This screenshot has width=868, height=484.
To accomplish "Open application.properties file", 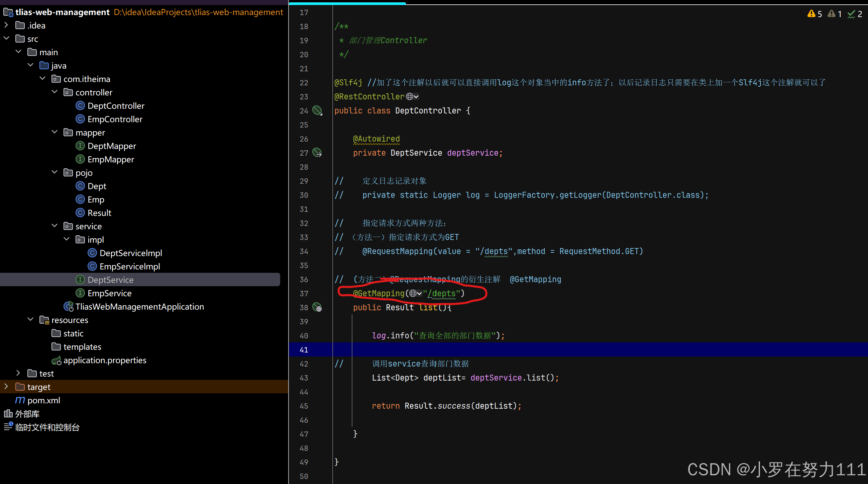I will (105, 360).
